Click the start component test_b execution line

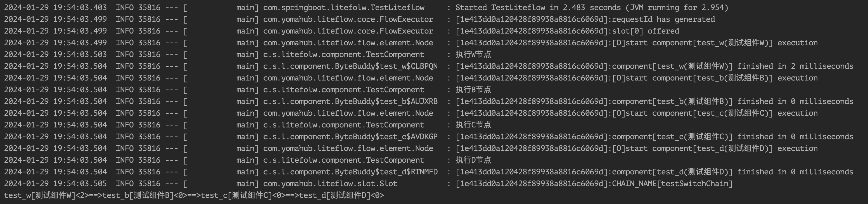pos(637,78)
